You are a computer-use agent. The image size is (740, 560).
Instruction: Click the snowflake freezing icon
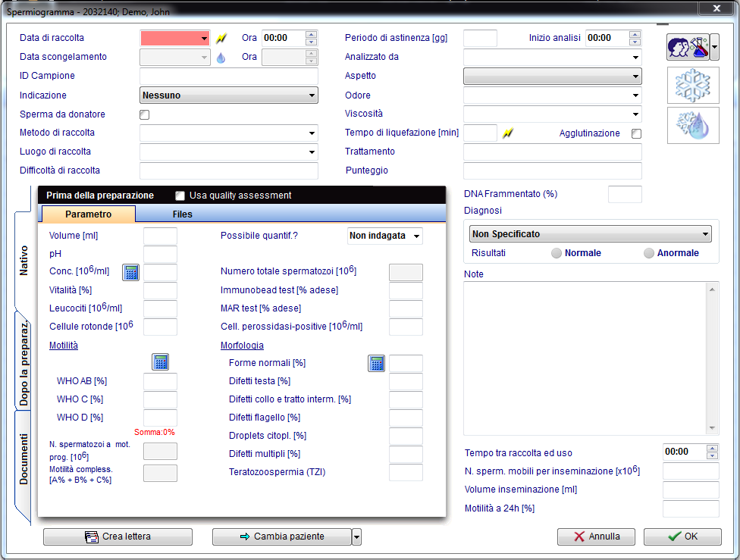point(693,86)
